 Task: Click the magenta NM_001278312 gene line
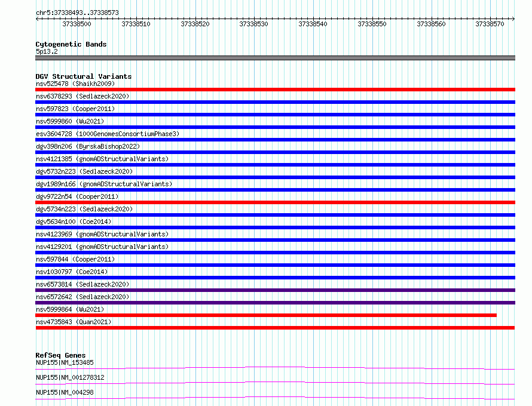tap(275, 383)
